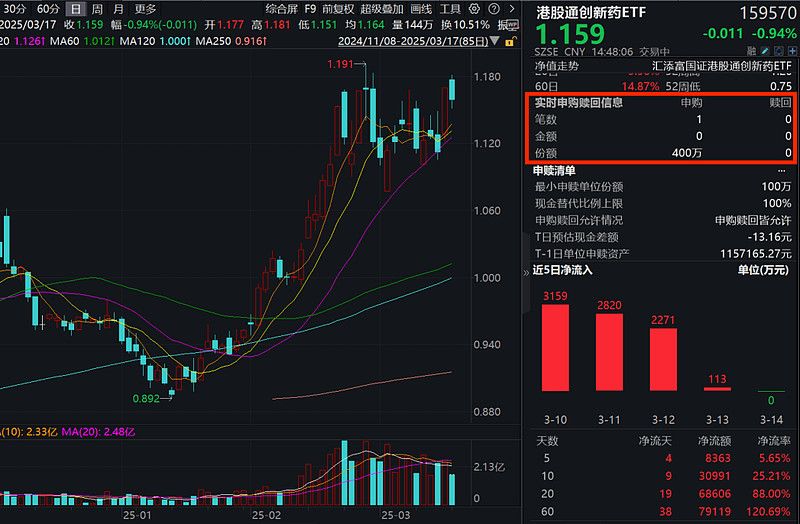Click the 融 margin trading marker
The image size is (800, 524).
click(751, 51)
